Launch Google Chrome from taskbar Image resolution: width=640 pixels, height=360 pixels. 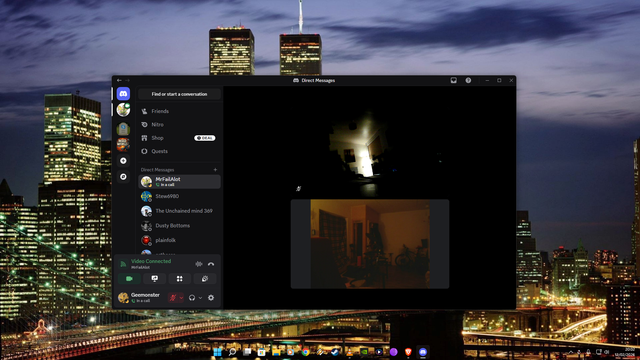pyautogui.click(x=305, y=352)
